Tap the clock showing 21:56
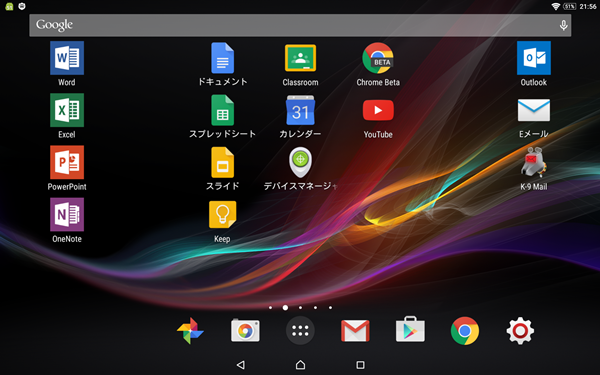Screen dimensions: 600x375 click(x=588, y=6)
